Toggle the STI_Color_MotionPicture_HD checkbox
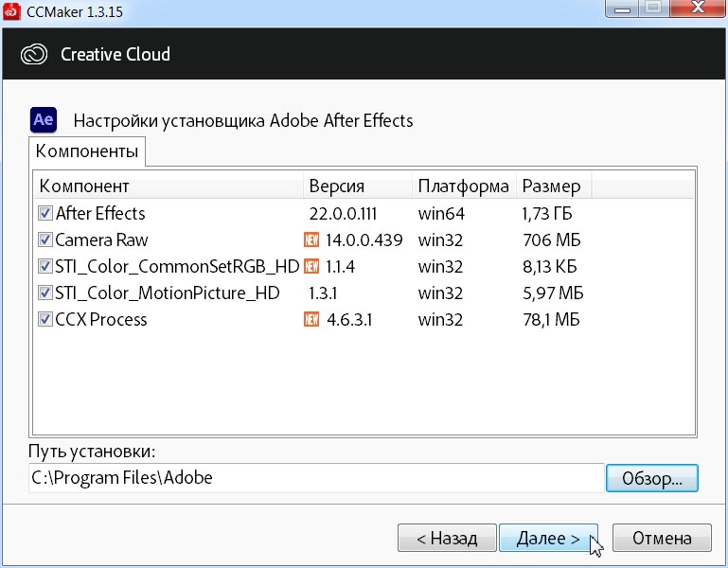 [x=45, y=293]
